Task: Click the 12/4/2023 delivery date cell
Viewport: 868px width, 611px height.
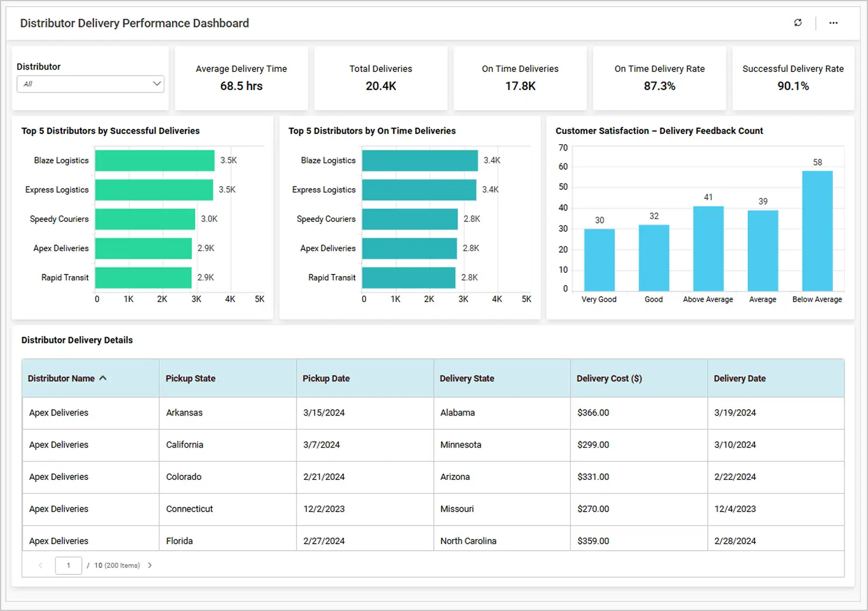Action: coord(776,509)
